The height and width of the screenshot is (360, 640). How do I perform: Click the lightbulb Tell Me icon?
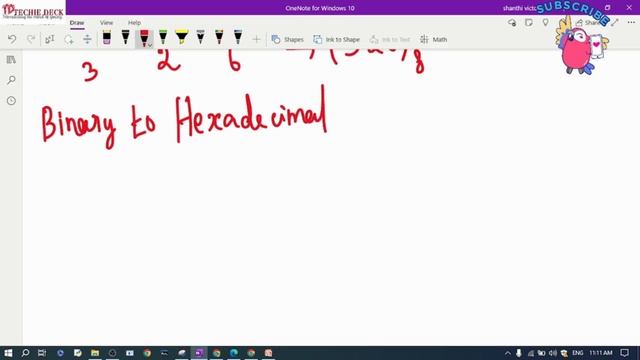[545, 22]
